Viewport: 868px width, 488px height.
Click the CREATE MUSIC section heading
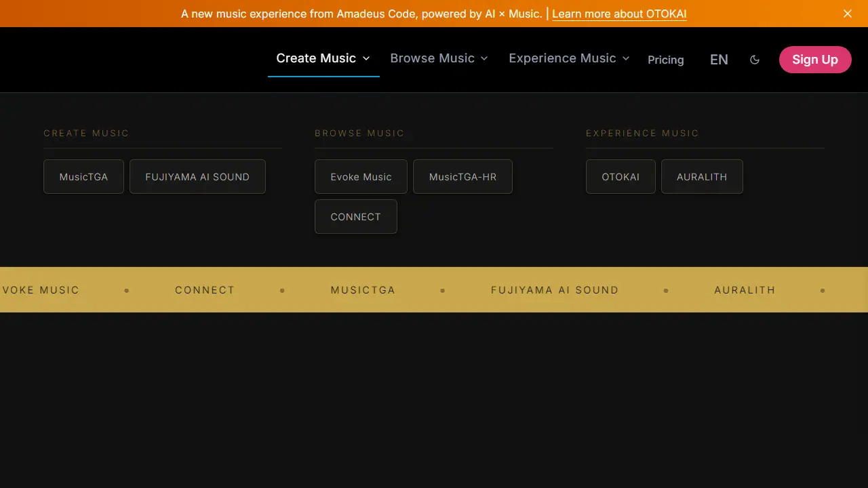point(86,134)
